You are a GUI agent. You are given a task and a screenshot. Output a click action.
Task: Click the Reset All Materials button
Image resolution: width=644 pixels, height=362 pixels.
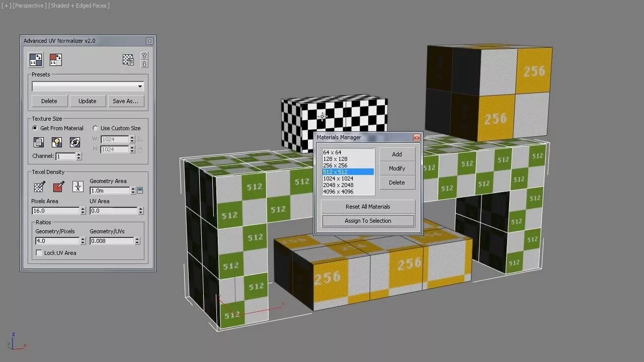(368, 207)
